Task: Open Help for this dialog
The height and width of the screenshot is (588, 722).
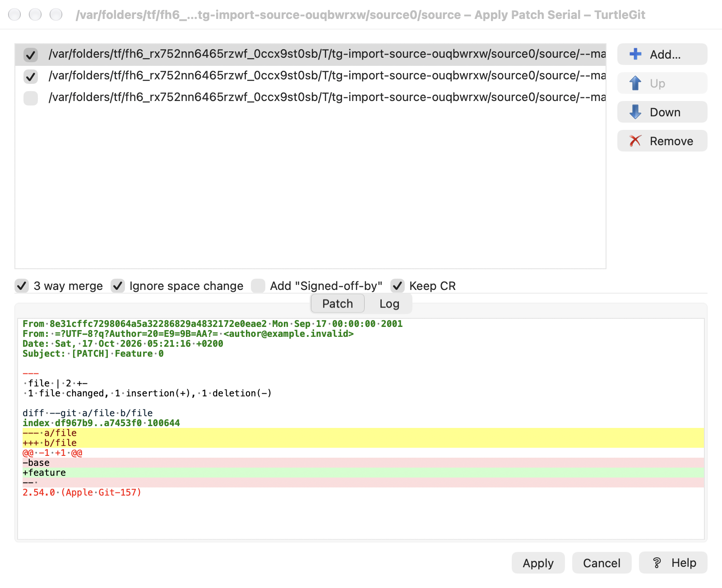Action: 673,563
